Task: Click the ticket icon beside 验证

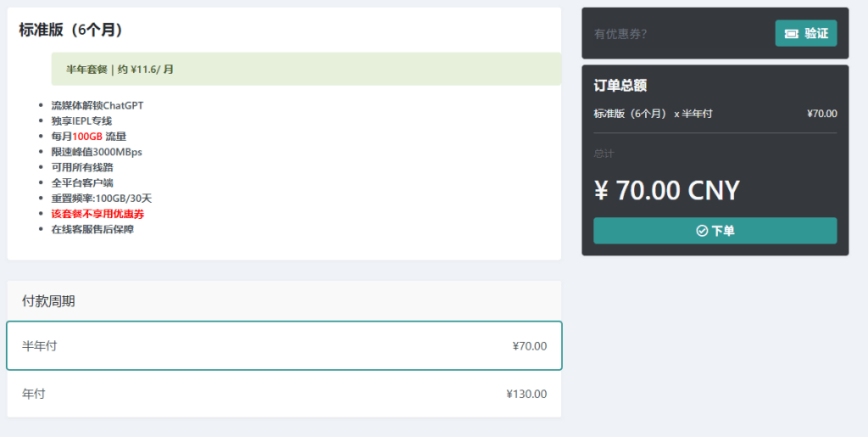Action: [792, 34]
